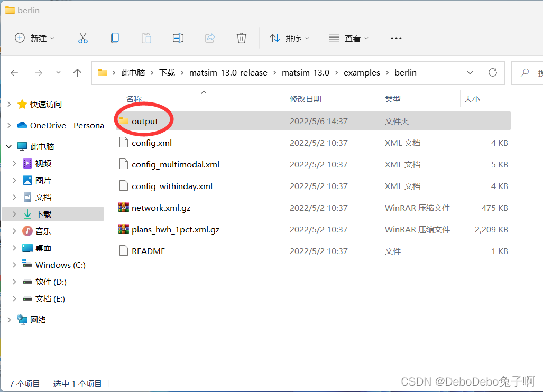This screenshot has width=543, height=392.
Task: Expand Windows (C:) tree node
Action: tap(14, 265)
